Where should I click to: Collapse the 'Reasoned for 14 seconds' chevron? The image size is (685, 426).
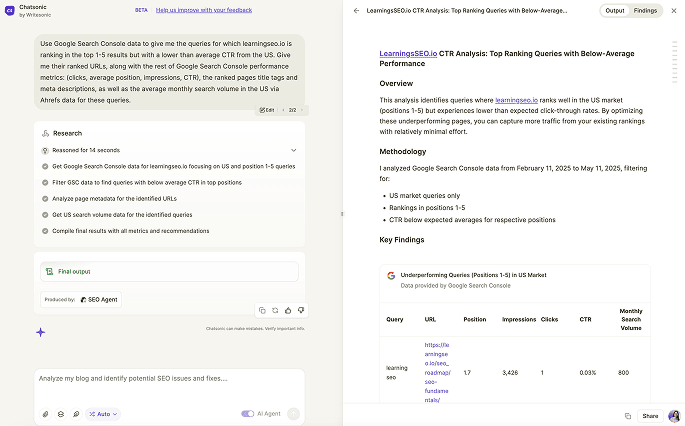[294, 150]
